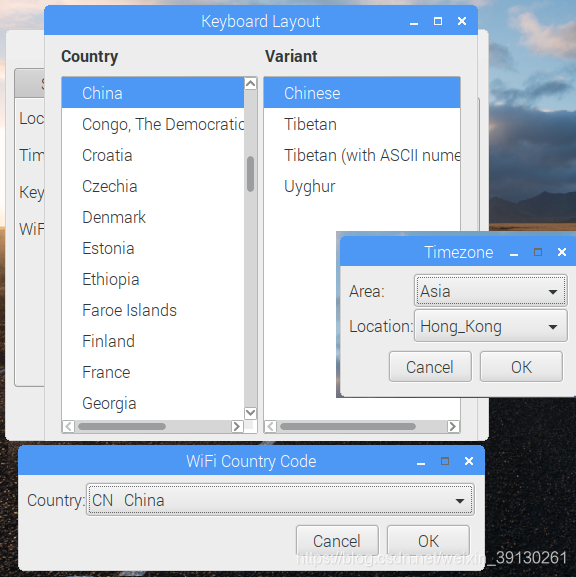
Task: Choose the Tibetan variant
Action: pyautogui.click(x=362, y=124)
